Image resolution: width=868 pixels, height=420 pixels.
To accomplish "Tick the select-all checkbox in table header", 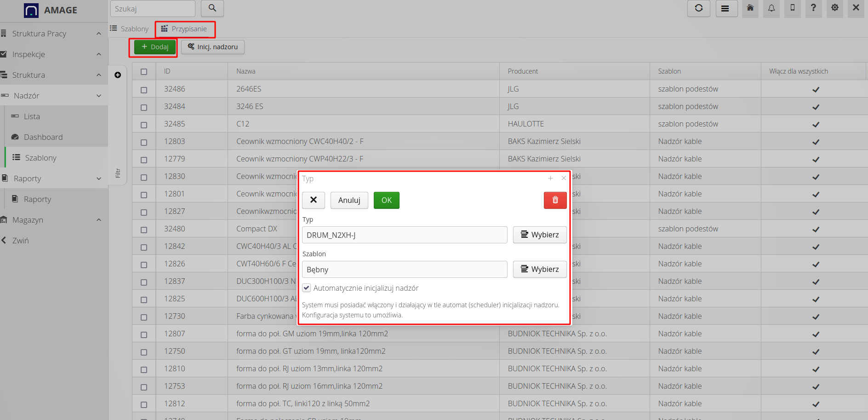I will (x=144, y=72).
